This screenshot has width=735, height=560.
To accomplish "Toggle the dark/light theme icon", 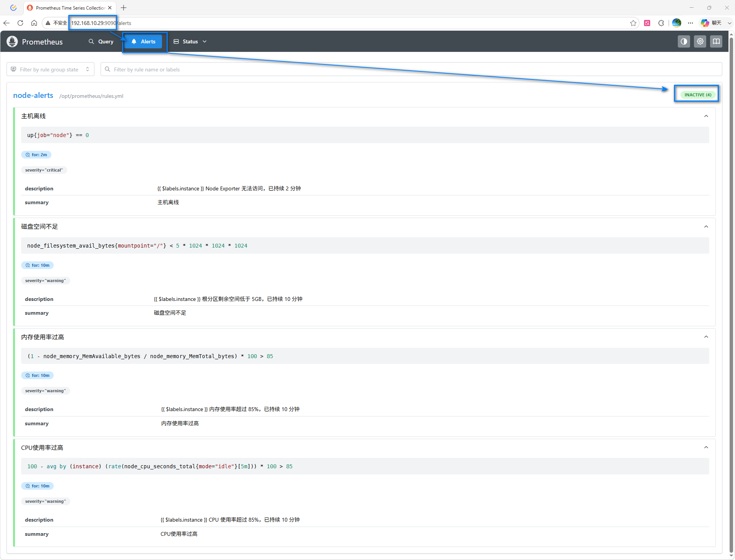I will 684,41.
